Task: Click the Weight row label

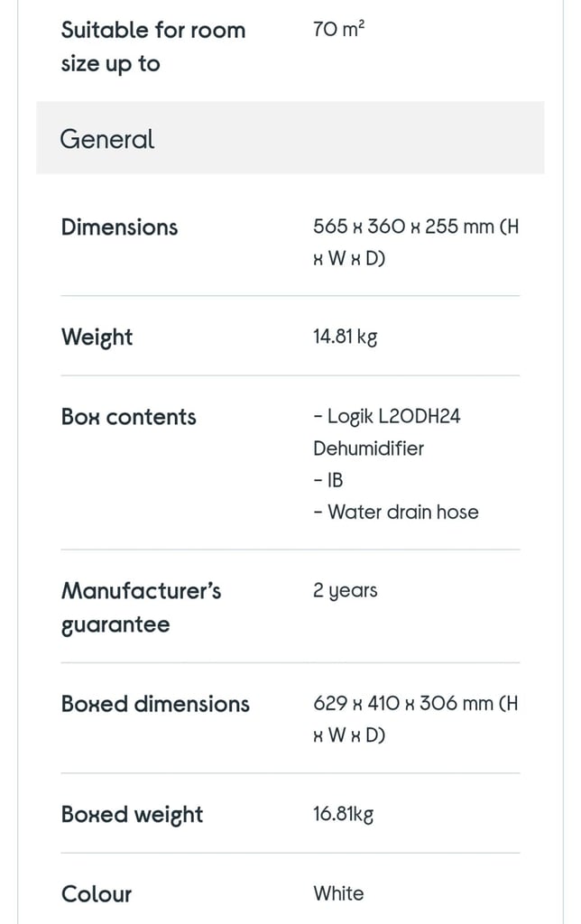Action: point(97,337)
